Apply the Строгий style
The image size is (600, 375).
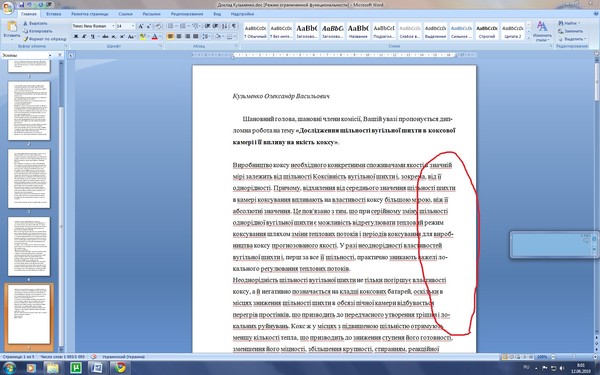pos(487,31)
